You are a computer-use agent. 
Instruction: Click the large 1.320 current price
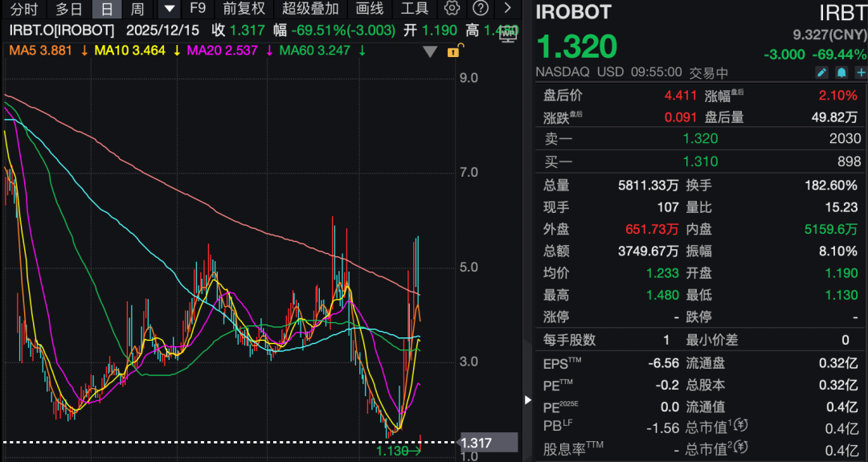577,47
